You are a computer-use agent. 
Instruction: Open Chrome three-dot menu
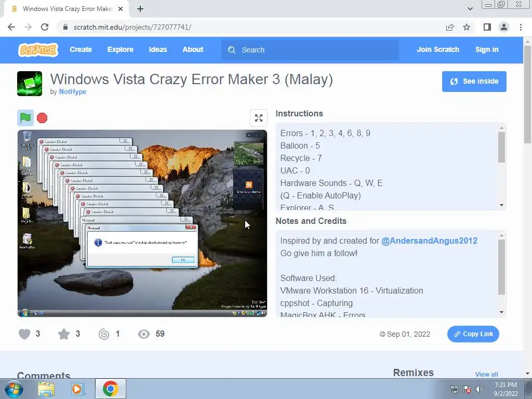[x=521, y=27]
